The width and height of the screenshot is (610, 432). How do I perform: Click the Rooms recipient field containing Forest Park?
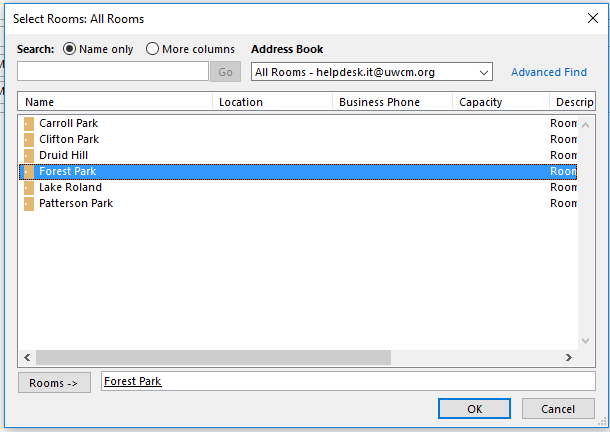pos(347,382)
